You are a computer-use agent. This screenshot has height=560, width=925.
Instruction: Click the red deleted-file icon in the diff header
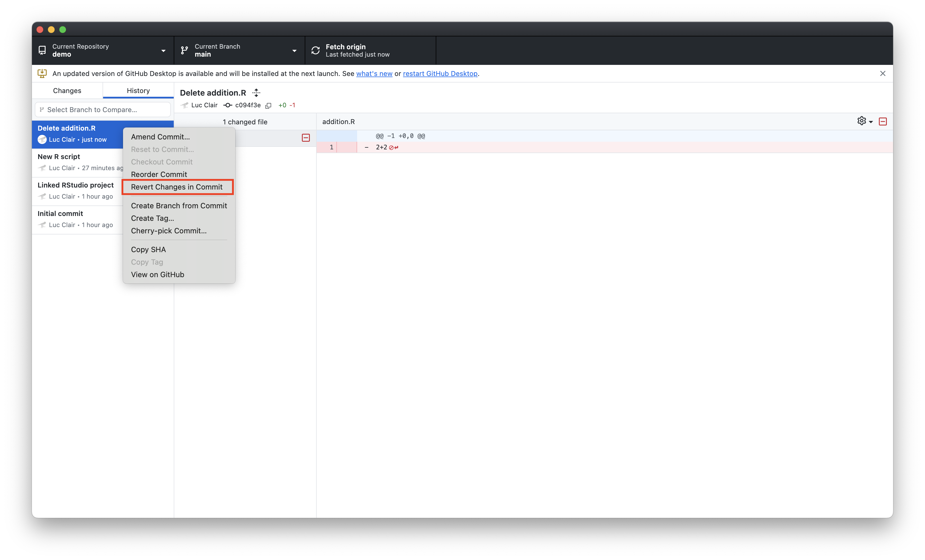[x=883, y=122]
